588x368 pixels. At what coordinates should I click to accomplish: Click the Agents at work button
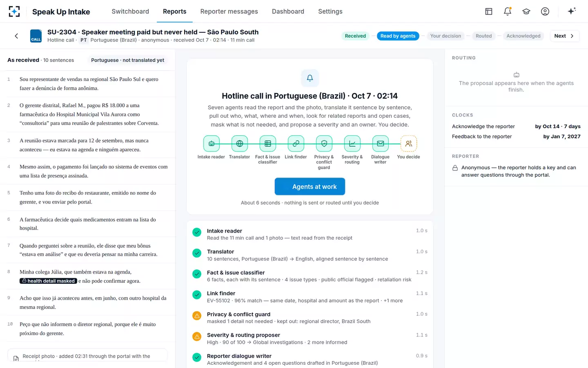310,186
